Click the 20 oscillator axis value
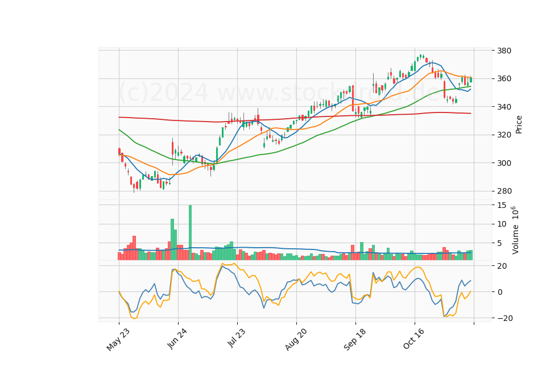Screen dimensions: 546x392 click(502, 266)
